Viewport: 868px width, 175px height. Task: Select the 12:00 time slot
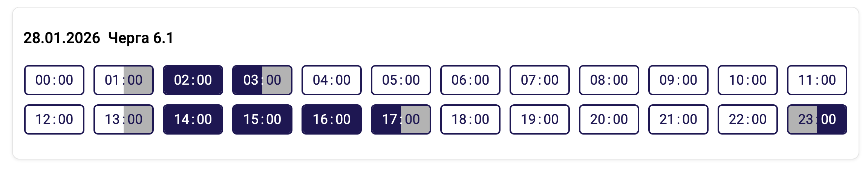pyautogui.click(x=54, y=119)
